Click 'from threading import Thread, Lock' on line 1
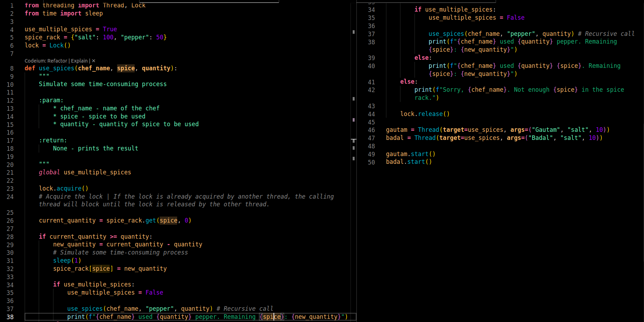 85,5
